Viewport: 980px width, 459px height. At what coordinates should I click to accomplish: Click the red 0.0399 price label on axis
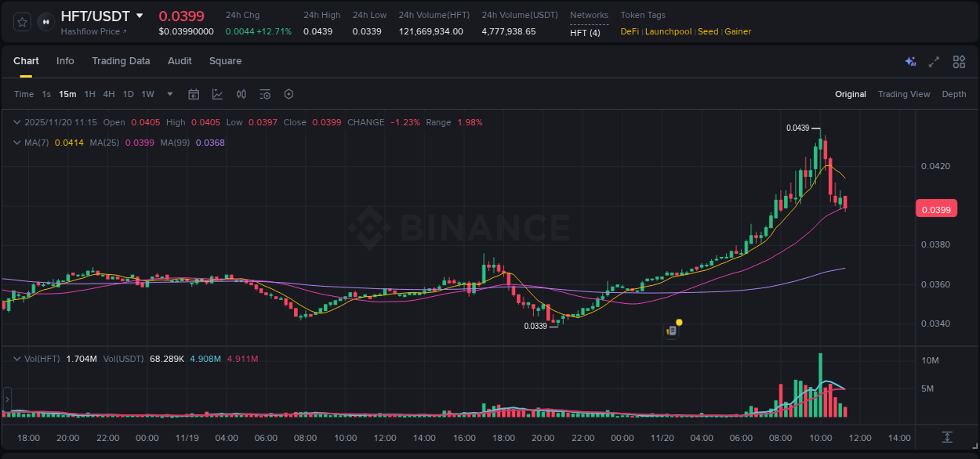coord(936,208)
